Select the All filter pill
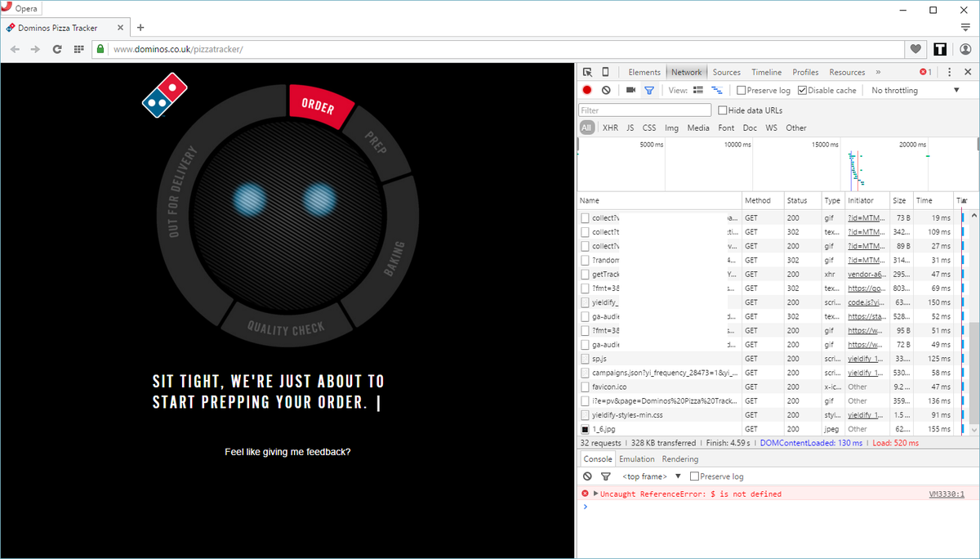980x559 pixels. coord(587,127)
